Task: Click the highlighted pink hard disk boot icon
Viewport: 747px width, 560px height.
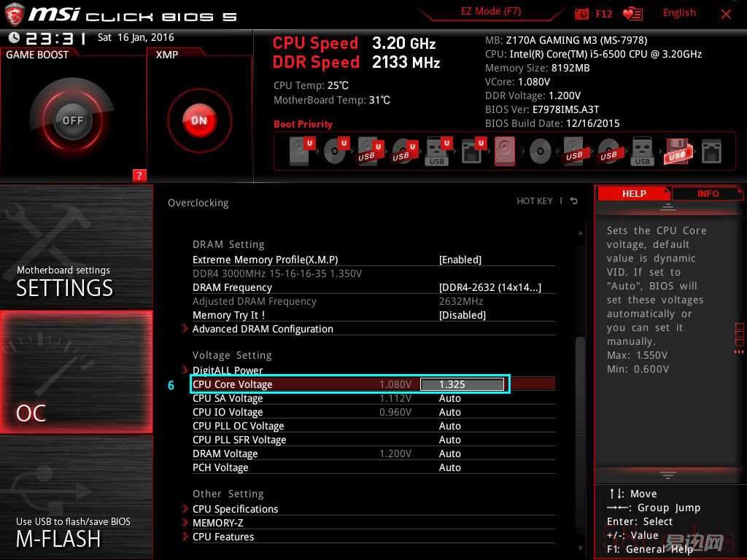Action: 505,151
